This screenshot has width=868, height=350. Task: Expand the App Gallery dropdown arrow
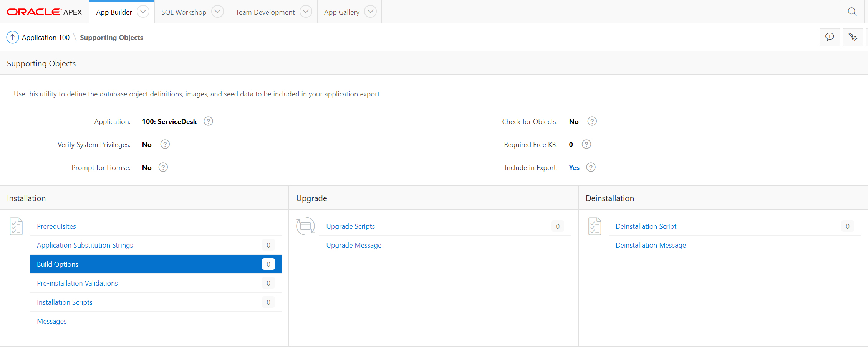pos(370,12)
